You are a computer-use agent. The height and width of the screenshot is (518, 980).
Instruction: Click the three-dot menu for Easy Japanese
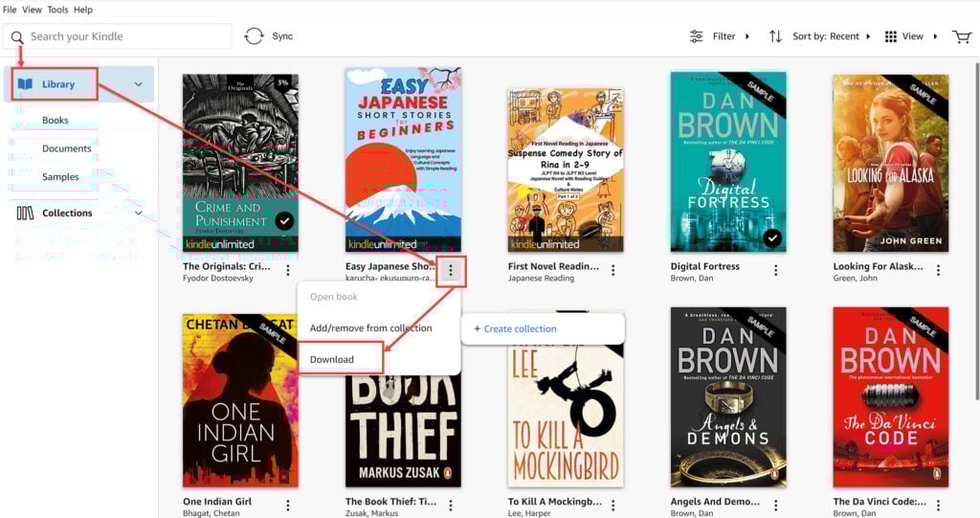[x=450, y=270]
